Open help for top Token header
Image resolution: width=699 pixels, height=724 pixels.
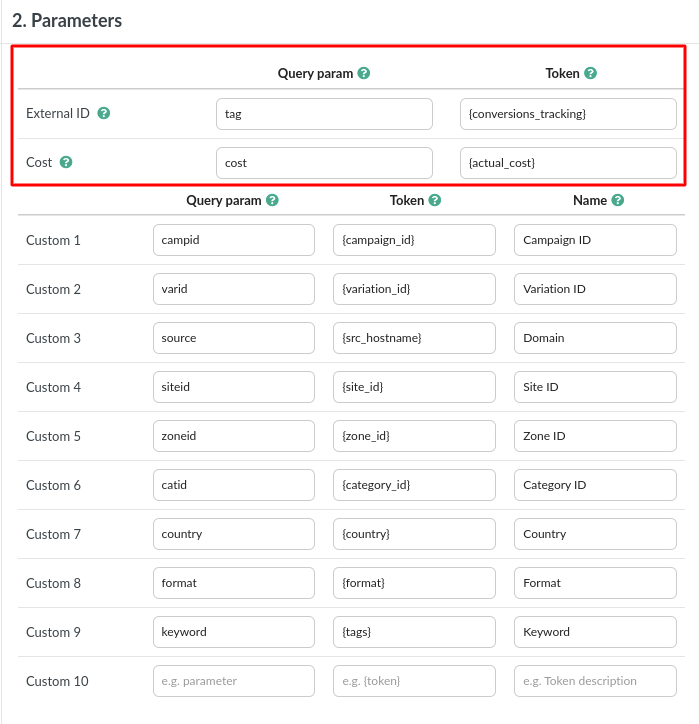(591, 73)
